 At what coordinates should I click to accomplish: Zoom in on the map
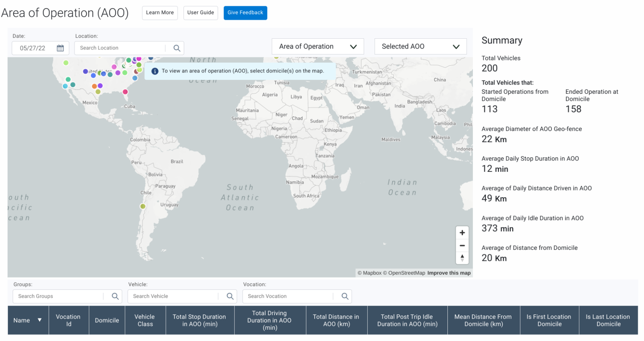click(462, 232)
